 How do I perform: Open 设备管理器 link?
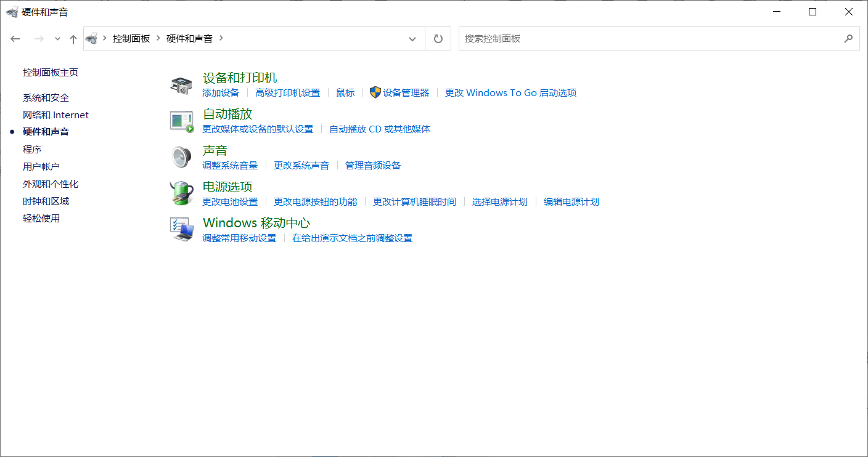(406, 93)
